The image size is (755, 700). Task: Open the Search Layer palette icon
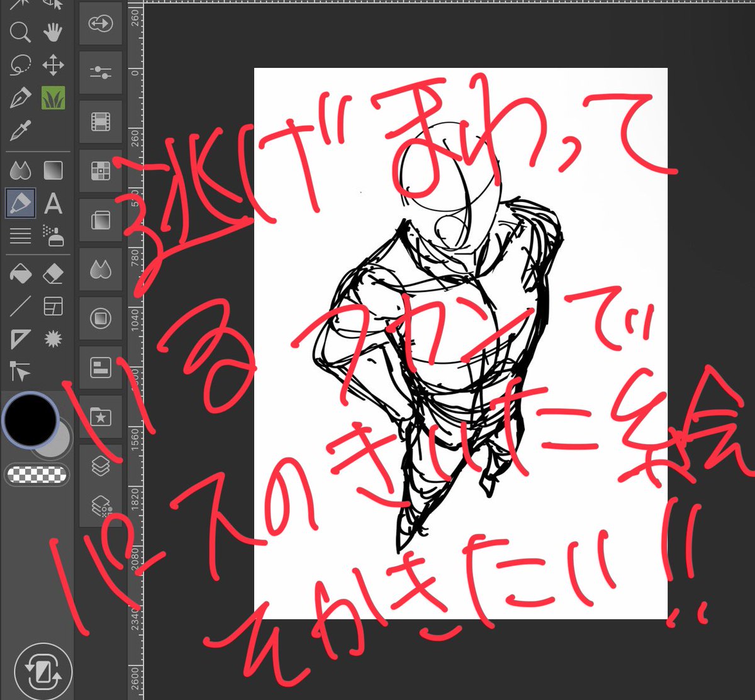(101, 505)
